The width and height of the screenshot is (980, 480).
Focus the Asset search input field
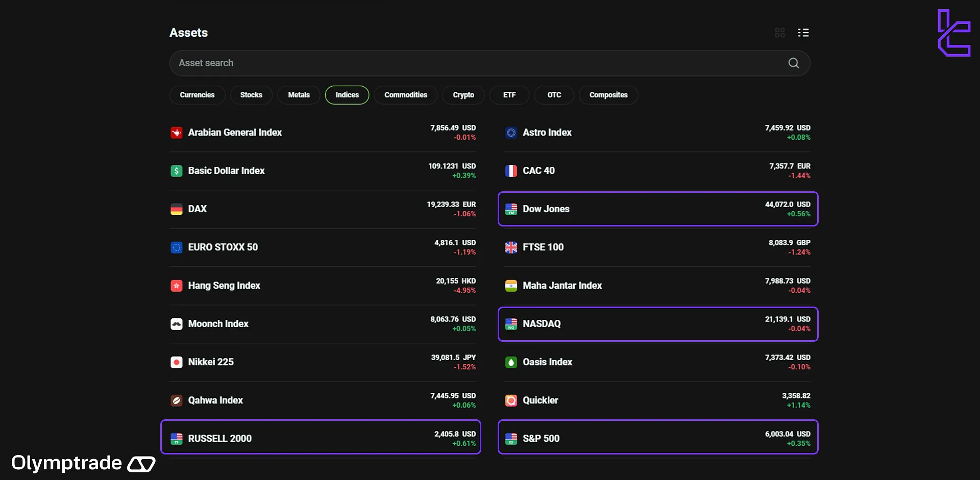click(x=489, y=63)
